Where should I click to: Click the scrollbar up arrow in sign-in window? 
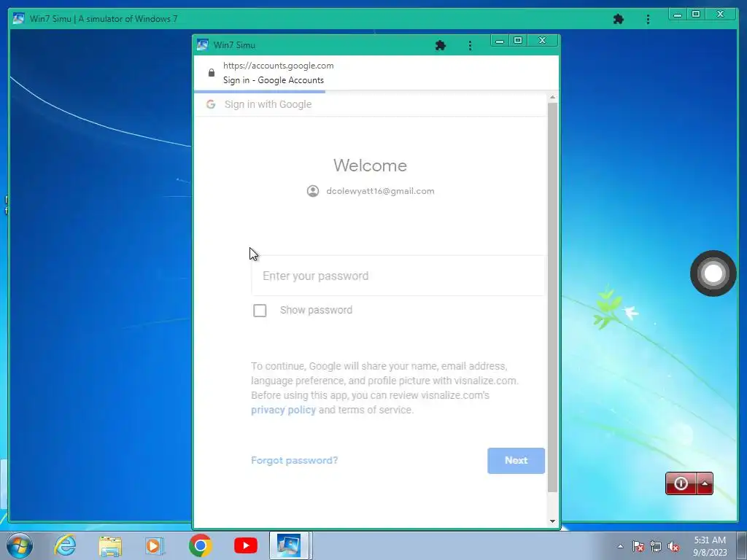[x=553, y=97]
